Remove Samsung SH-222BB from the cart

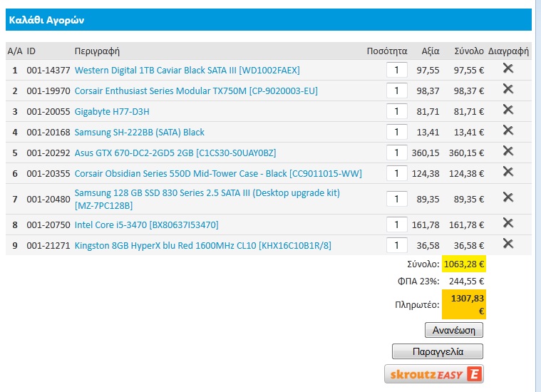click(508, 130)
